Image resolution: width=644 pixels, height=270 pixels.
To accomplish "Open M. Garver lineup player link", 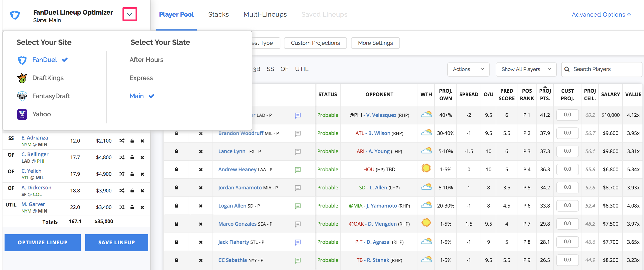I will click(x=33, y=204).
